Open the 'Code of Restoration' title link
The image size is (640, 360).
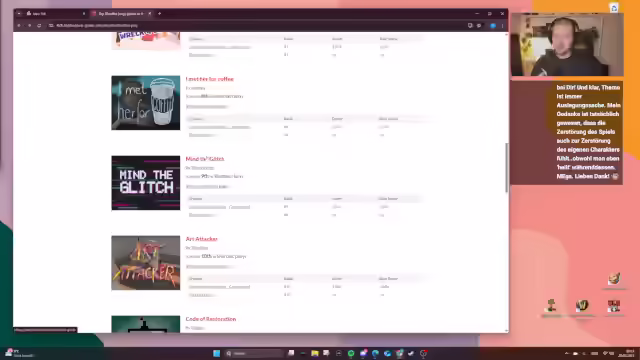211,319
